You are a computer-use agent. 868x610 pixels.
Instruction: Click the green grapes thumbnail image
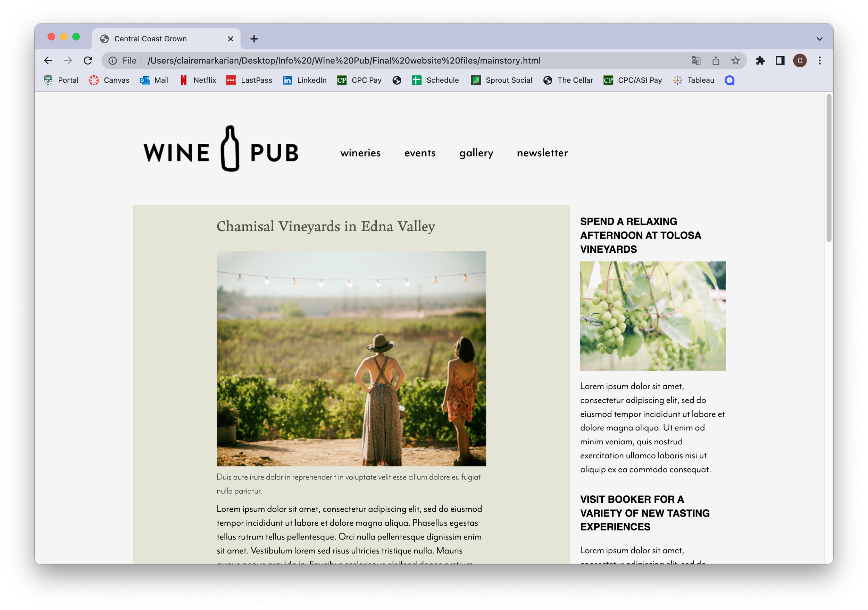point(653,316)
